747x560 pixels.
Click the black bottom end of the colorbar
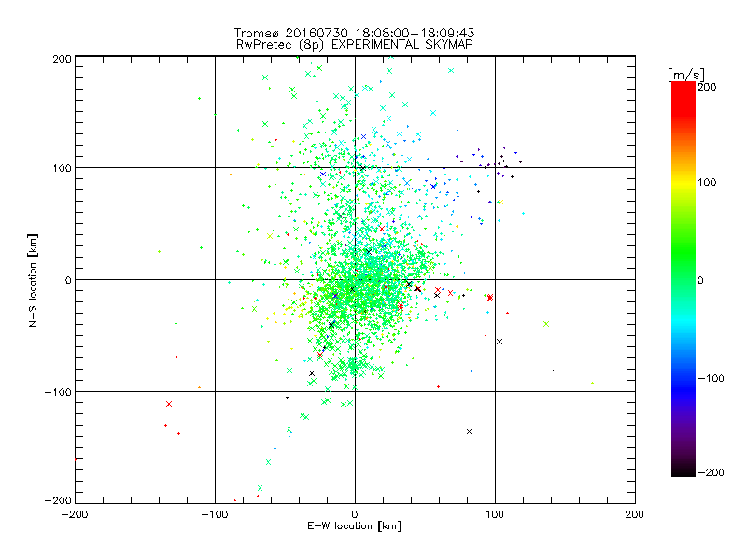point(684,469)
